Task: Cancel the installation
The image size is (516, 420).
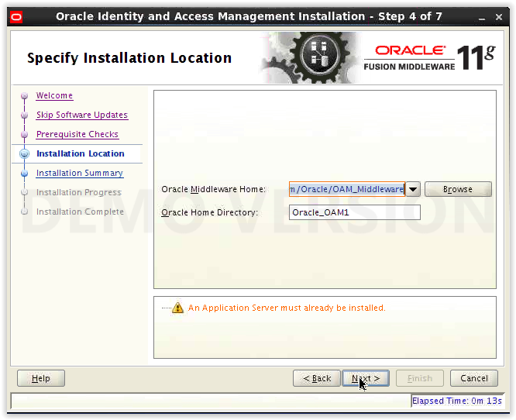Action: tap(474, 378)
